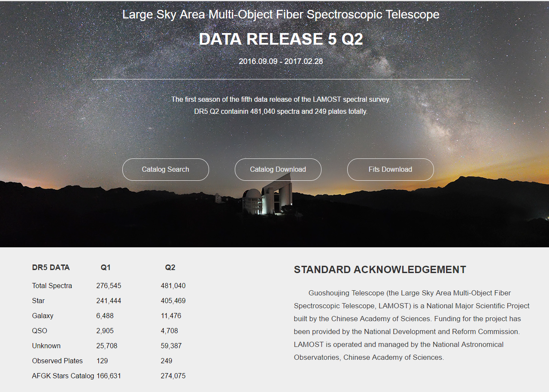Click the Total Spectra row label

click(x=52, y=286)
